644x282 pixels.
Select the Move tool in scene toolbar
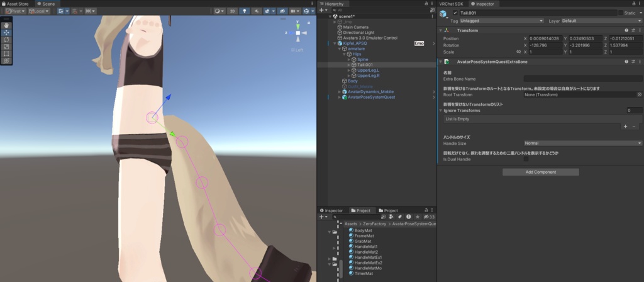coord(6,33)
